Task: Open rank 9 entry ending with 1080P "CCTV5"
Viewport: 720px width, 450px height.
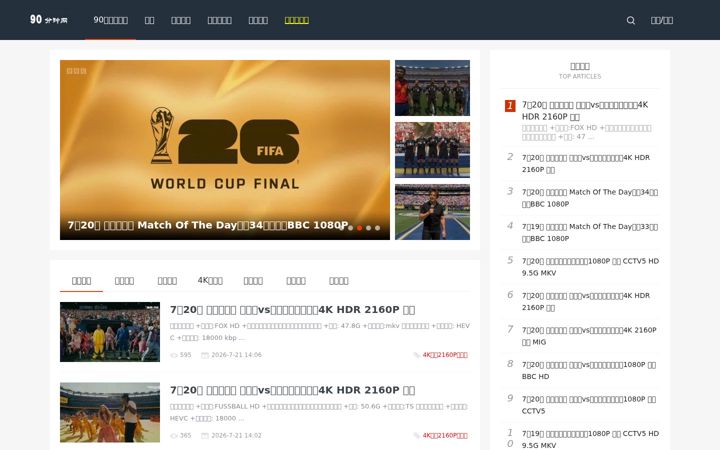Action: [589, 405]
